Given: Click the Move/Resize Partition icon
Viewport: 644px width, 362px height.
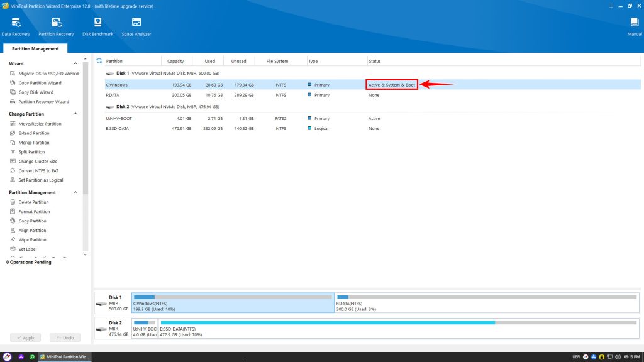Looking at the screenshot, I should [x=13, y=124].
